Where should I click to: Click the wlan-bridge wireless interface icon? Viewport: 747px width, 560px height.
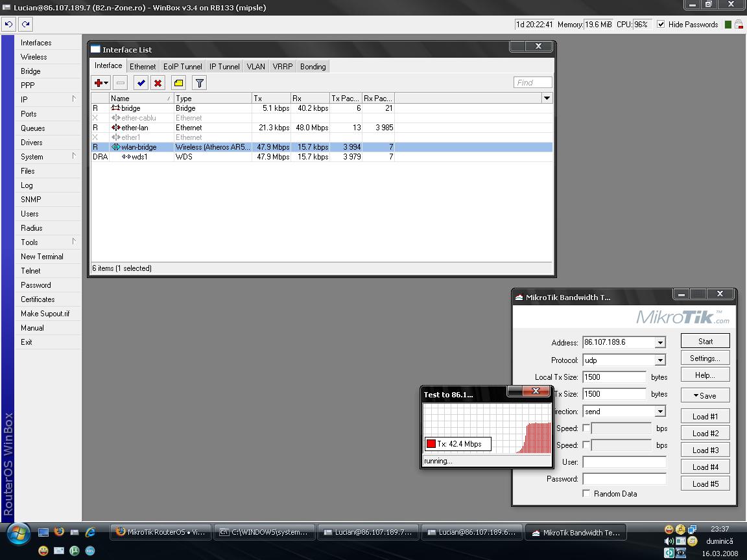click(115, 147)
